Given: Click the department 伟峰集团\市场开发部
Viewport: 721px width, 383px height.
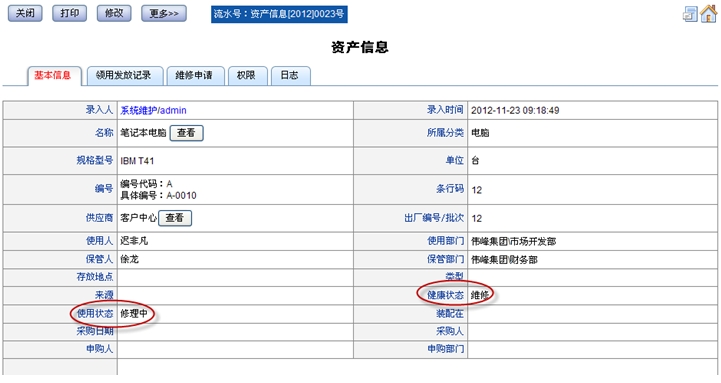Looking at the screenshot, I should [514, 241].
